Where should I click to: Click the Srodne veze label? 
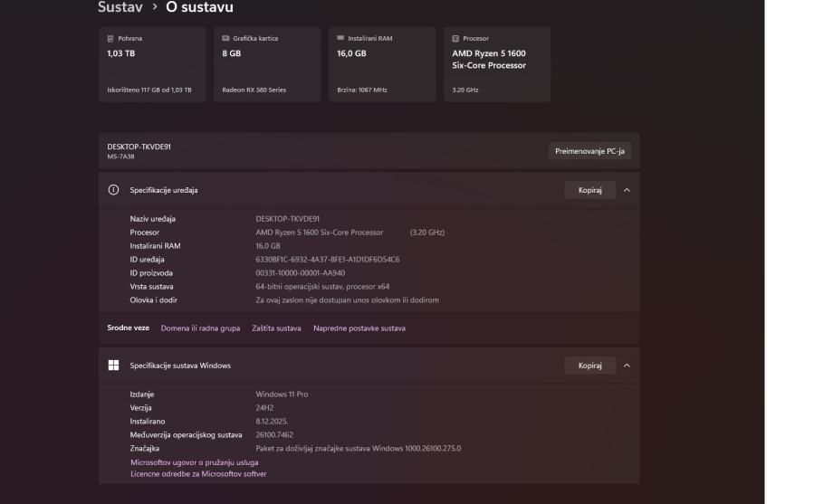coord(128,328)
